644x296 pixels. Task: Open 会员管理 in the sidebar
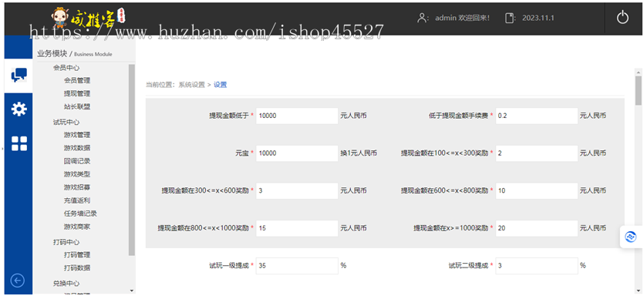pyautogui.click(x=77, y=80)
